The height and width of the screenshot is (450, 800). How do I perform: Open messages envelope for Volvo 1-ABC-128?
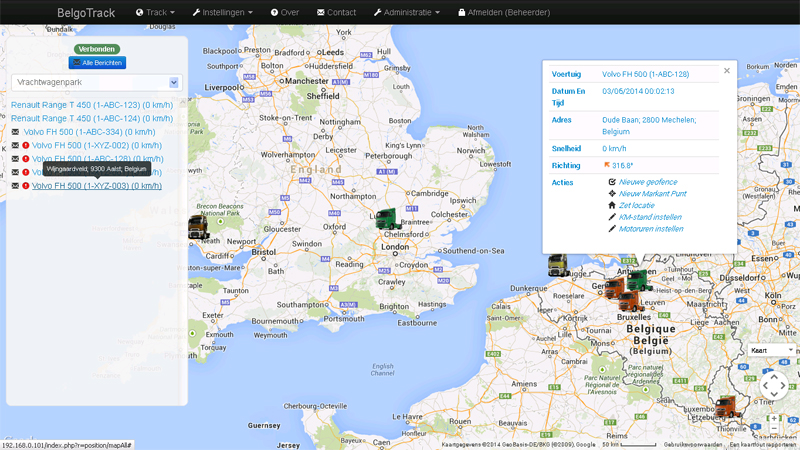pos(15,159)
